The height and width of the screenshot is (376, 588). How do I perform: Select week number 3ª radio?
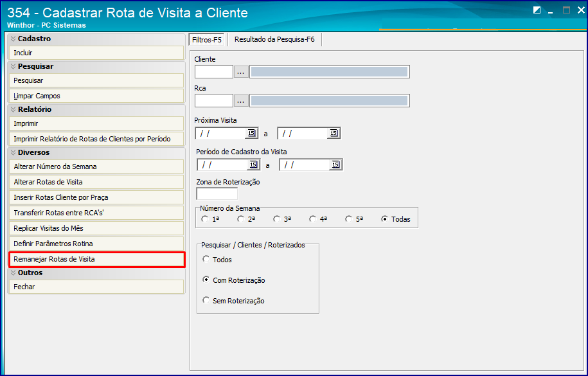tap(277, 219)
